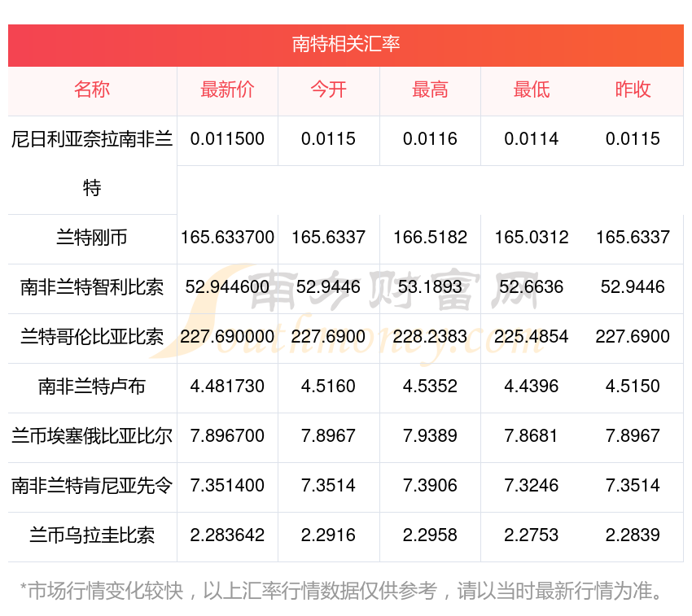This screenshot has height=616, width=692.
Task: Click 埃塞俄比亚比尔 row's 昨收 value 7.8967
Action: pyautogui.click(x=633, y=436)
